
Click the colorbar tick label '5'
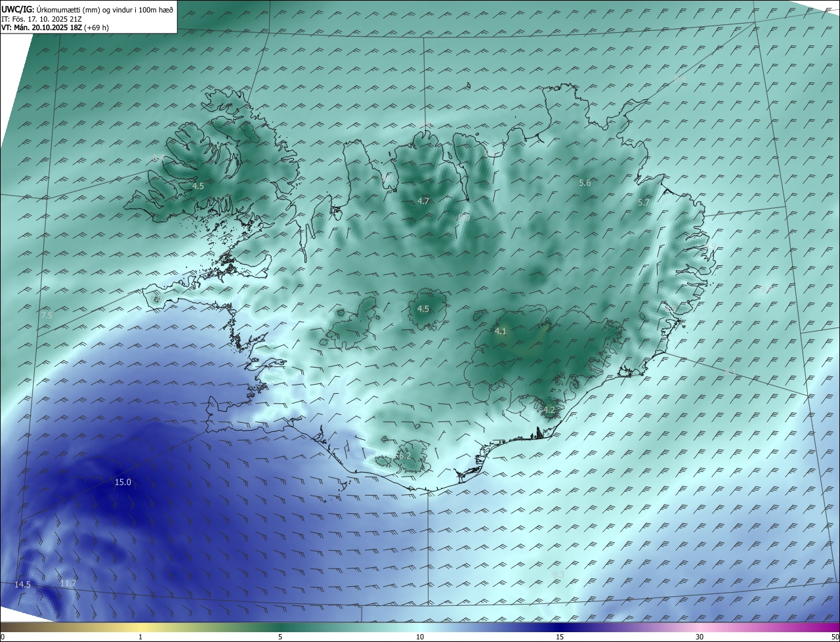[x=280, y=637]
